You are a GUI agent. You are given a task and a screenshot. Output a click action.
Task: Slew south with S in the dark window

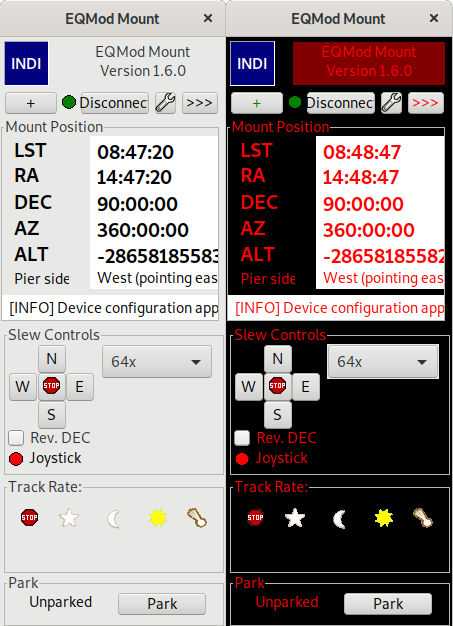pos(278,415)
